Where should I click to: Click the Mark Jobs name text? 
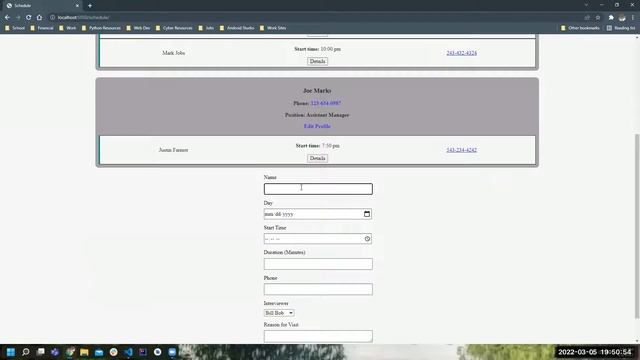pos(173,53)
